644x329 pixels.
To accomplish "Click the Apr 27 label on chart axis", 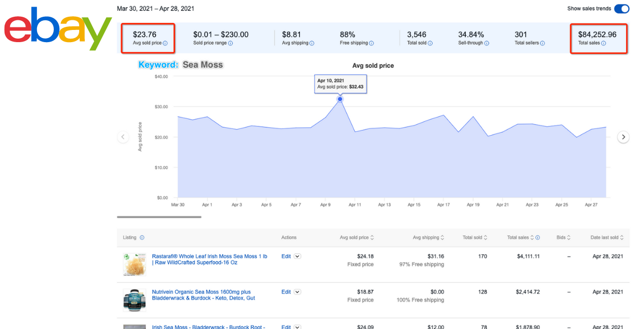I will click(591, 205).
